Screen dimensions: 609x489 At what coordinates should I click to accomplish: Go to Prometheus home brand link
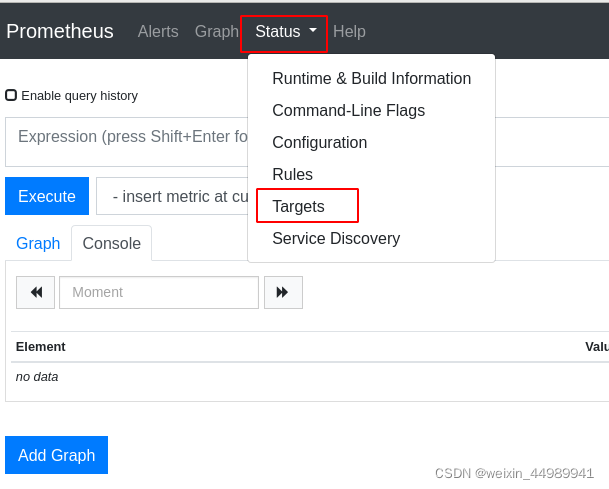[60, 31]
